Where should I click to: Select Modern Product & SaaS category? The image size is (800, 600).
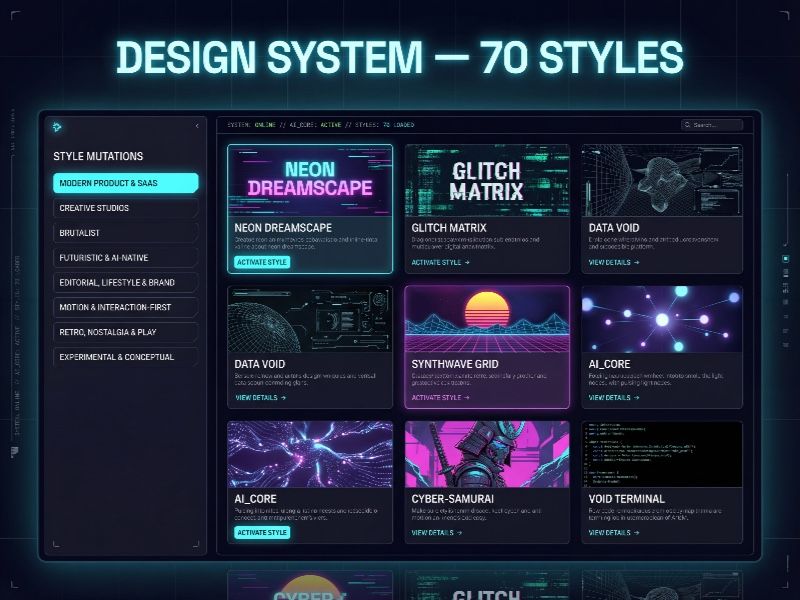126,183
